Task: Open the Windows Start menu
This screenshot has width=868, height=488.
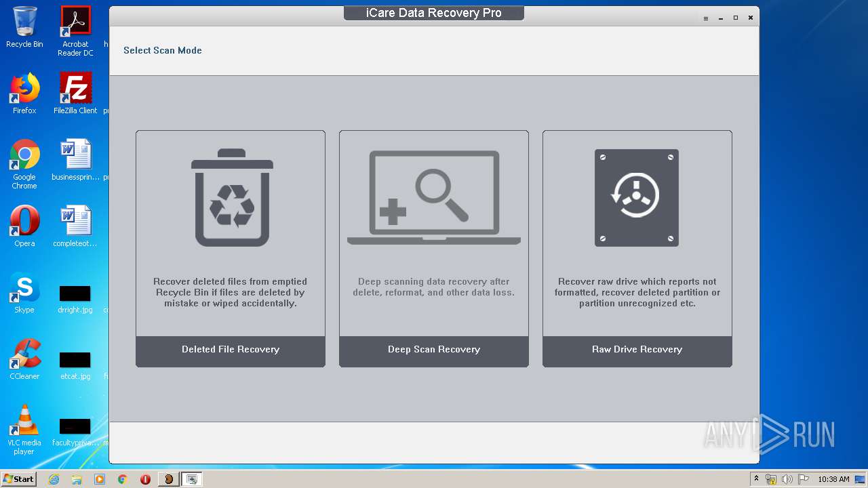Action: click(19, 479)
